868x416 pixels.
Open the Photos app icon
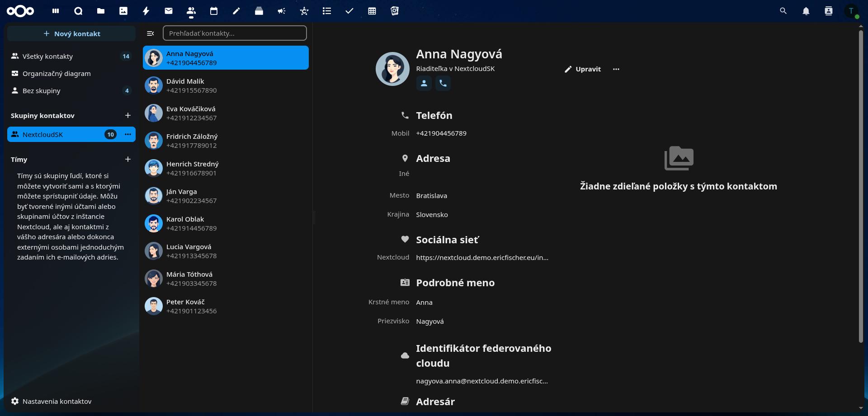tap(123, 11)
